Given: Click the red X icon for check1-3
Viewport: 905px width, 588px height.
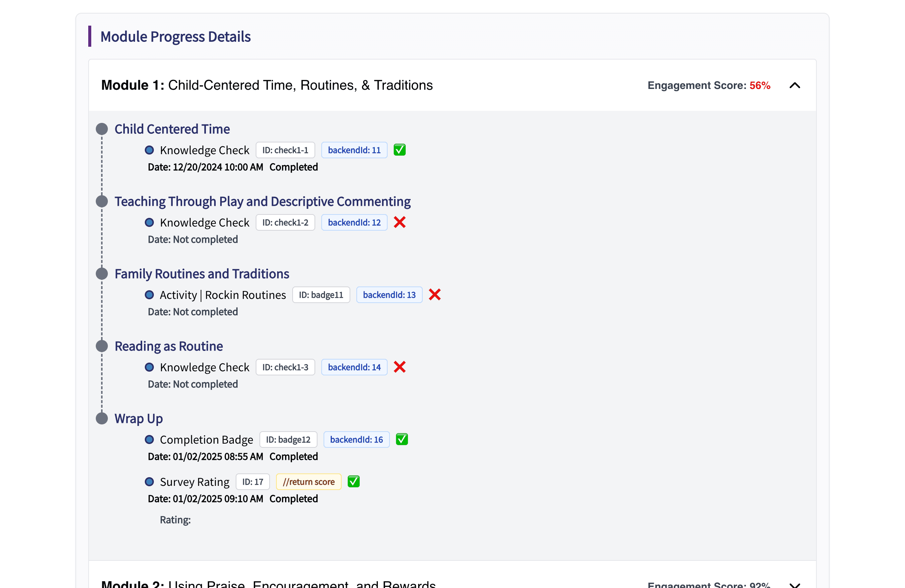Looking at the screenshot, I should 400,367.
